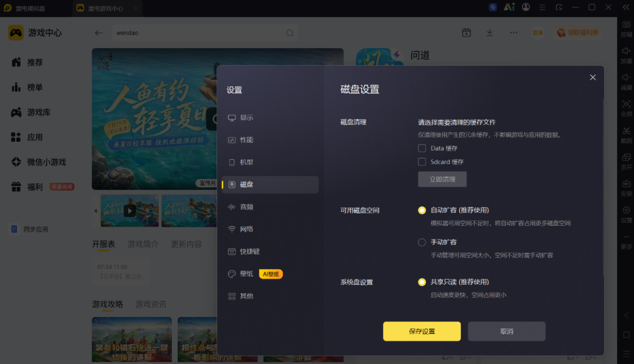Switch to the 游戏攻略 tab
Image resolution: width=634 pixels, height=364 pixels.
[x=107, y=304]
